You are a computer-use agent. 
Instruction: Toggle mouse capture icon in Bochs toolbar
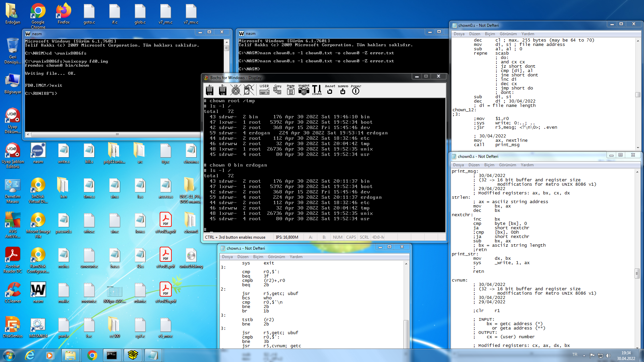coord(249,90)
